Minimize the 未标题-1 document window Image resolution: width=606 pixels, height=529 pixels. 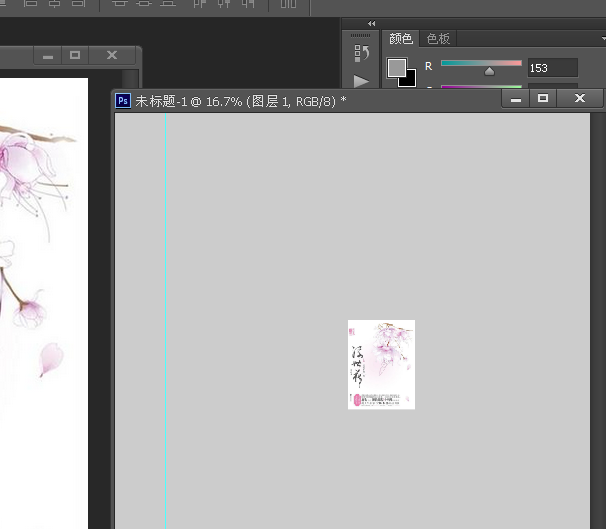click(516, 98)
